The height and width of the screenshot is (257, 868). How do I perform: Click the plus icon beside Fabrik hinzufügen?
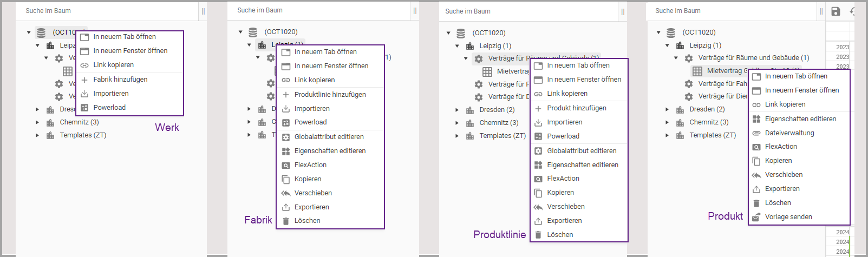tap(84, 80)
